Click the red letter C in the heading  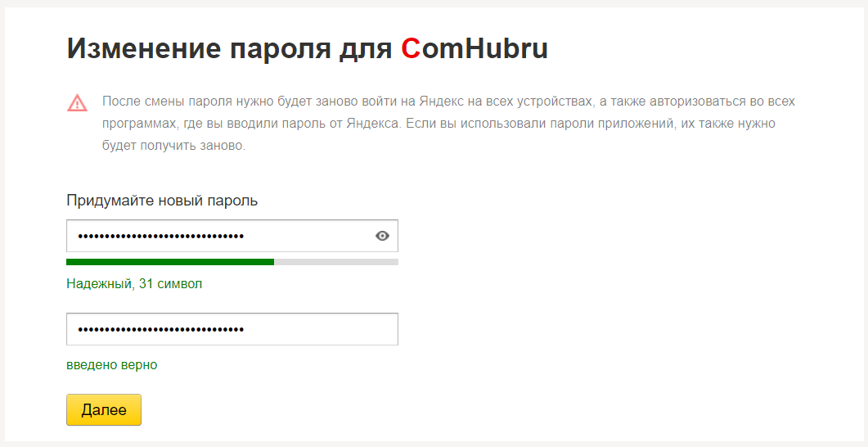point(412,49)
